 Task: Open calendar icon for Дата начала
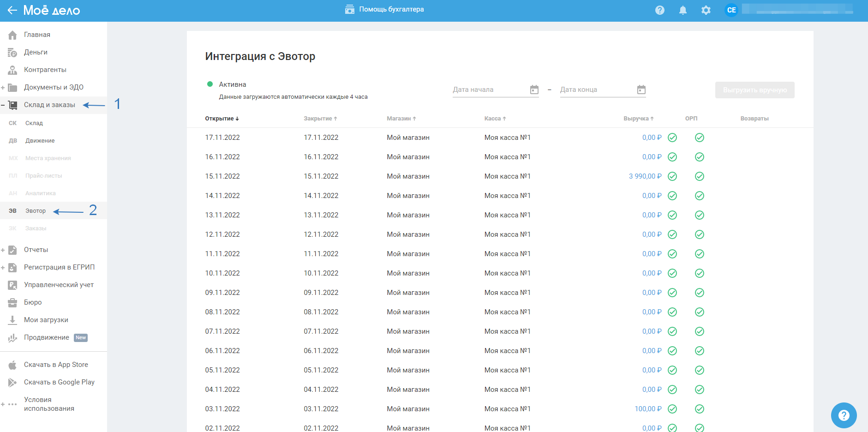pyautogui.click(x=534, y=90)
